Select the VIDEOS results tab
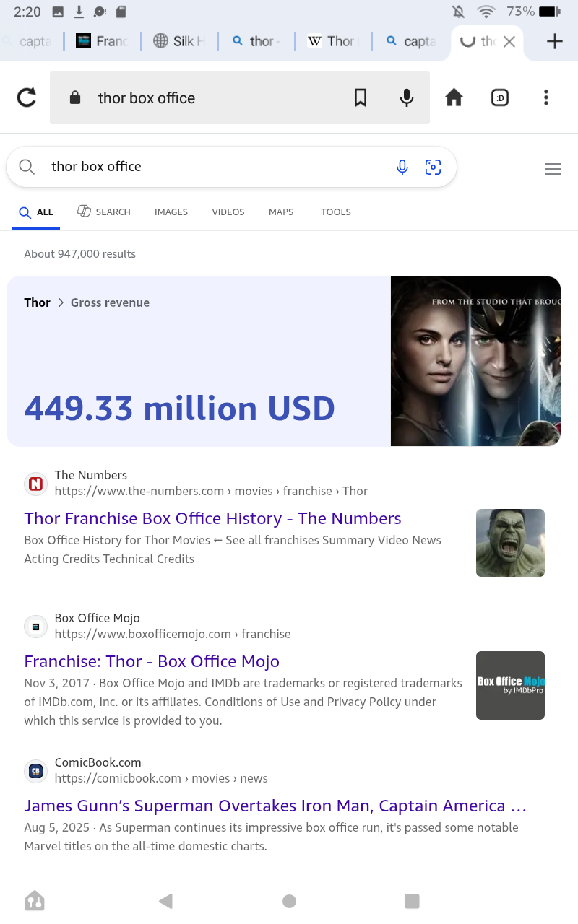Screen dimensions: 578x924 coord(228,212)
